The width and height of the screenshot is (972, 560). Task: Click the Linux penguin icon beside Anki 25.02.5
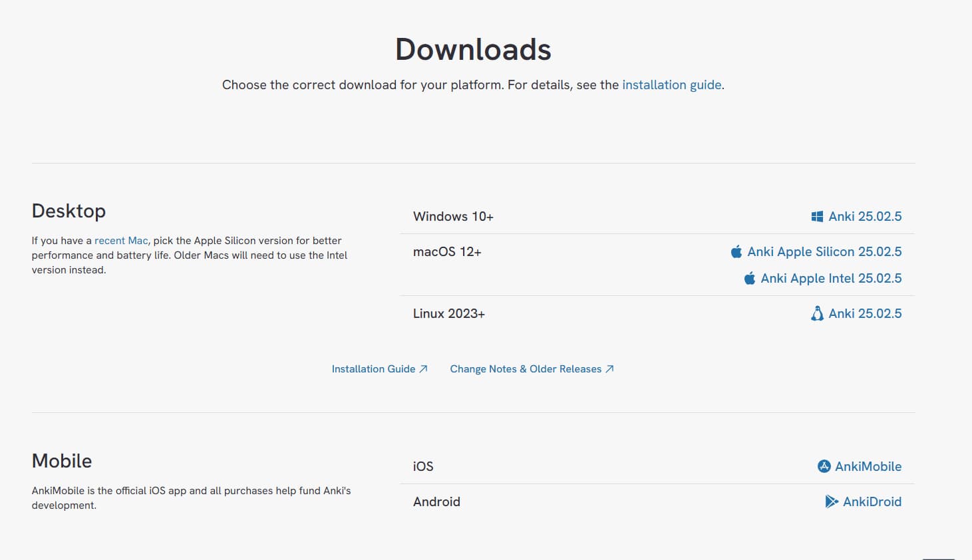pyautogui.click(x=817, y=313)
